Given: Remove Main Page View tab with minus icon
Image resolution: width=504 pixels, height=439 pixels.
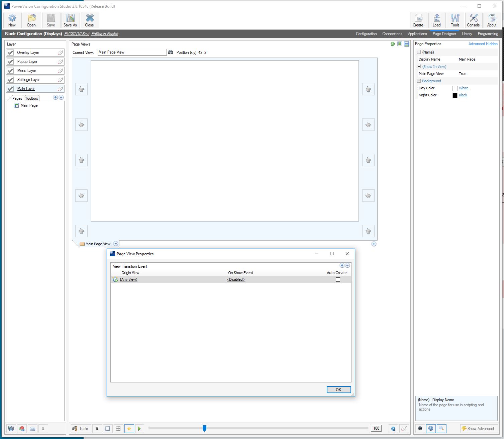Looking at the screenshot, I should (x=116, y=244).
